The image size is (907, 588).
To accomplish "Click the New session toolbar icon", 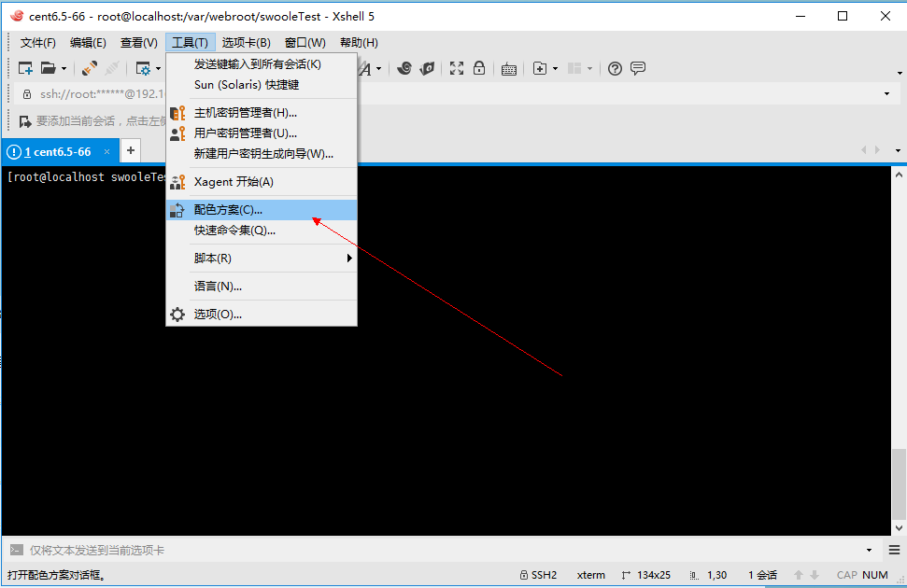I will coord(25,68).
